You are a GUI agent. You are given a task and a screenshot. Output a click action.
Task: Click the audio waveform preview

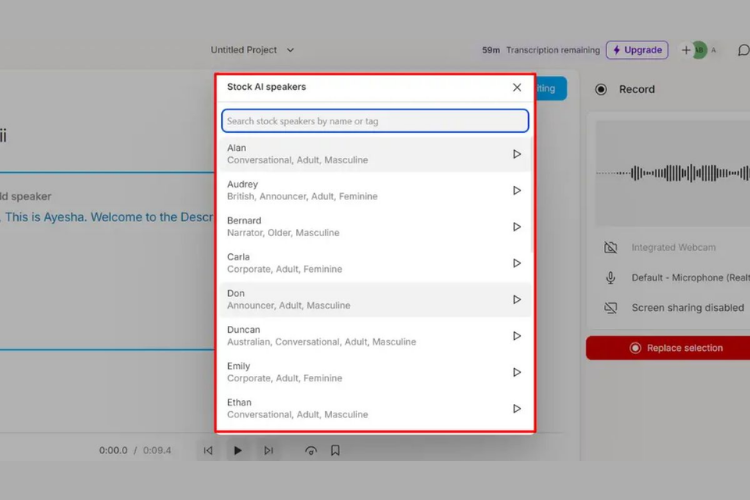coord(673,173)
